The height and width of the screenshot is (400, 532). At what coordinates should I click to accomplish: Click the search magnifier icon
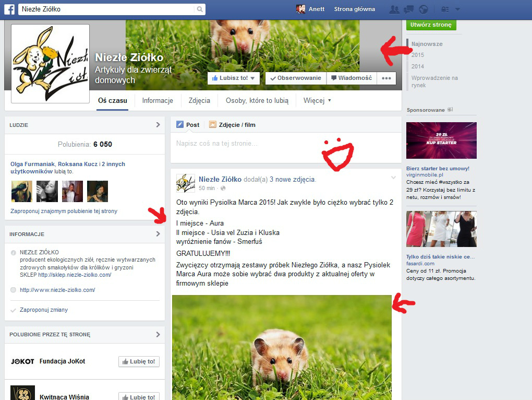point(200,9)
